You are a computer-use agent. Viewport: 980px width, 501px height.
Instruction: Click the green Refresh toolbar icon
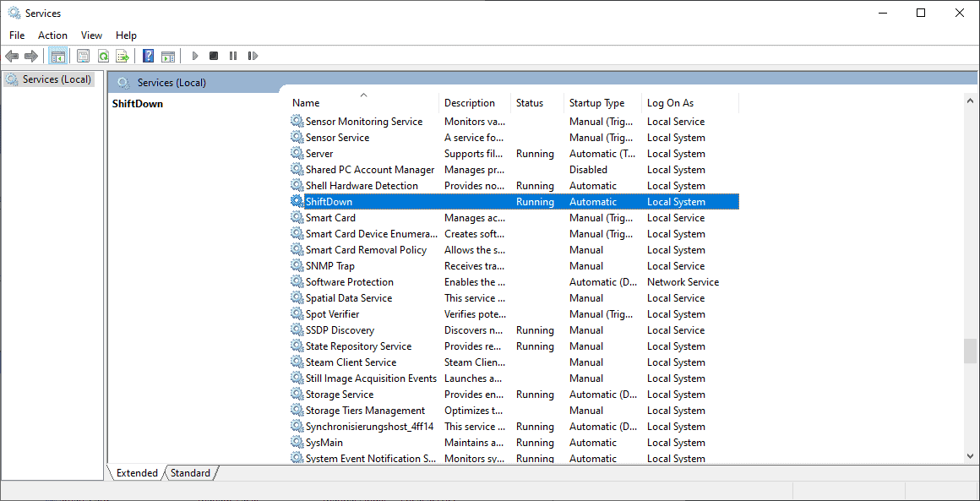click(103, 56)
